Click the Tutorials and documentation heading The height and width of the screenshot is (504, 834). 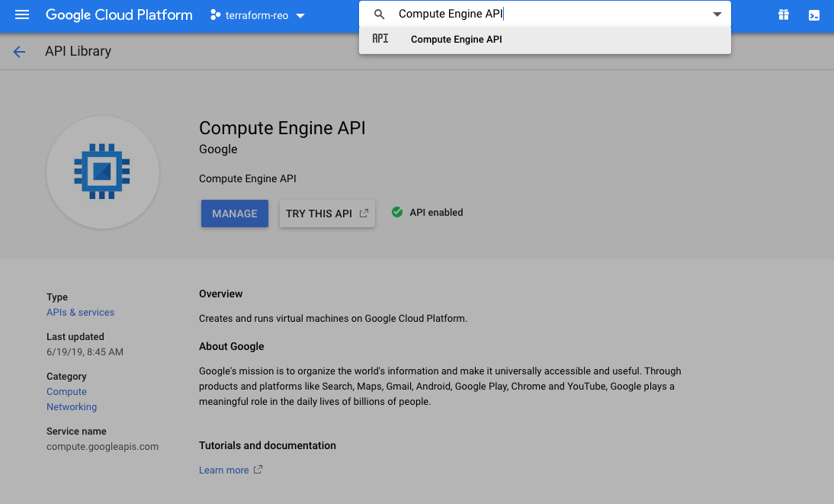click(x=268, y=445)
